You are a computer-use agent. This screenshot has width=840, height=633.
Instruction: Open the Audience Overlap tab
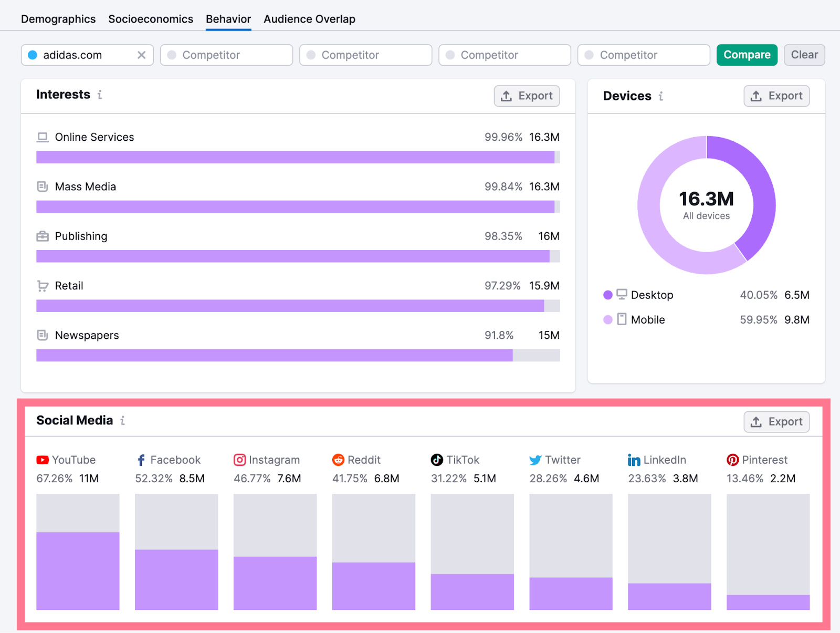(x=309, y=18)
